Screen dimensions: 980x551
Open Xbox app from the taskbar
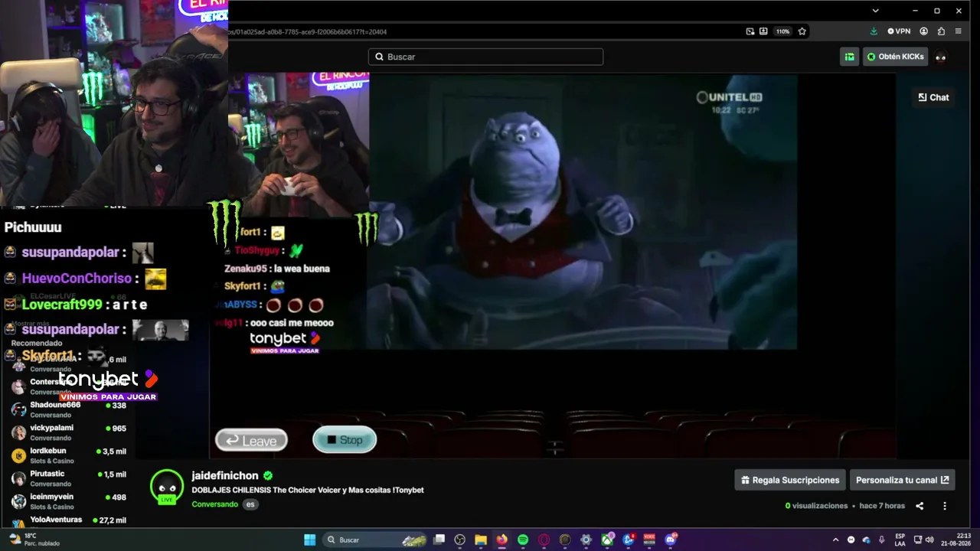point(607,540)
